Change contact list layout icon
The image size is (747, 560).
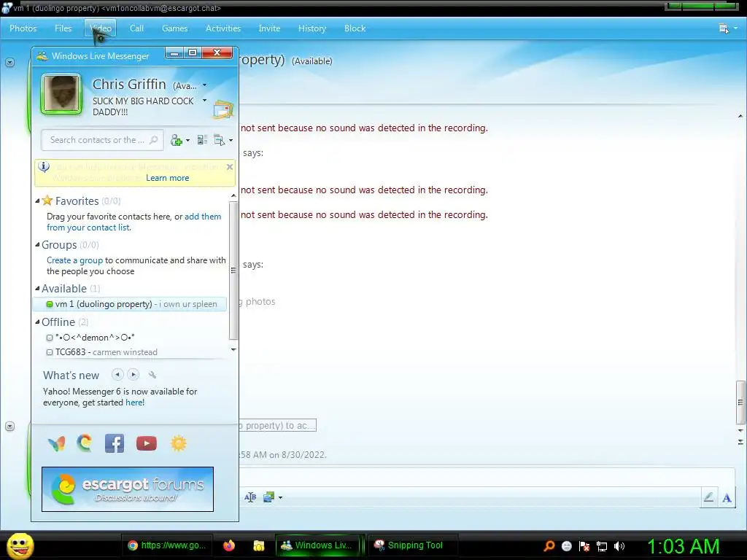tap(203, 140)
